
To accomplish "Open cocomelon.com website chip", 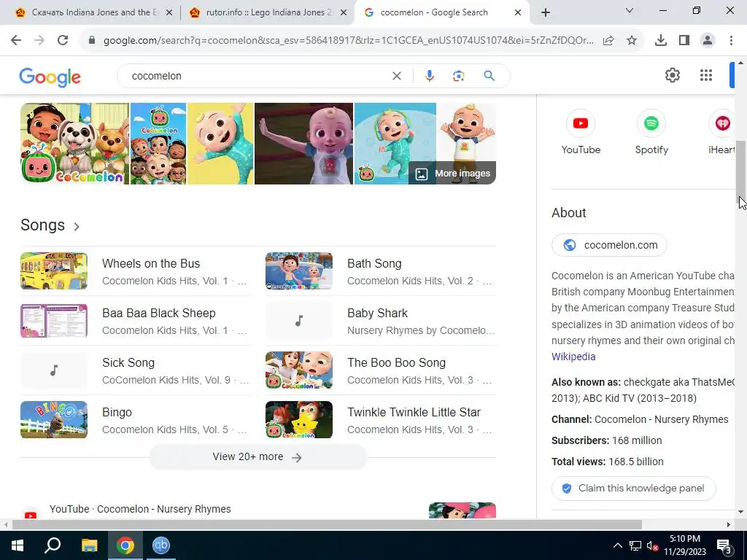I will pos(609,245).
